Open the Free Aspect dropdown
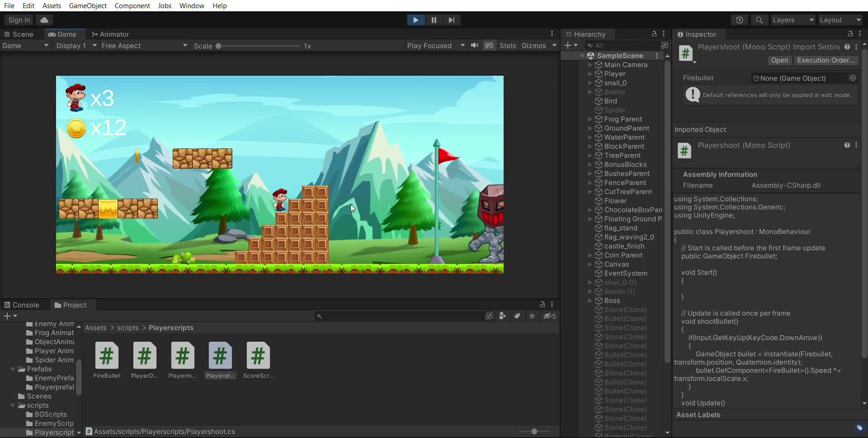 (x=143, y=45)
